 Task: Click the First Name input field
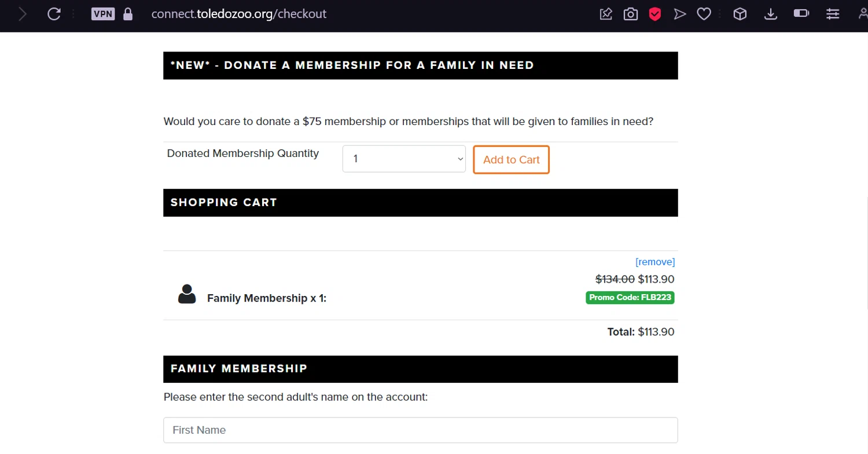420,430
